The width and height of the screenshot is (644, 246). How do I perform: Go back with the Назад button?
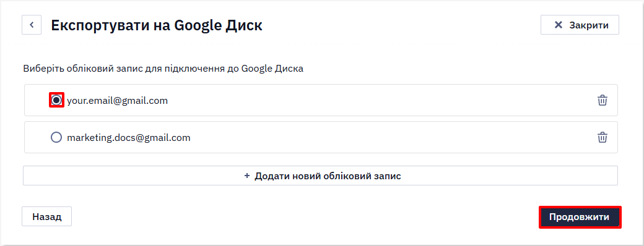47,216
